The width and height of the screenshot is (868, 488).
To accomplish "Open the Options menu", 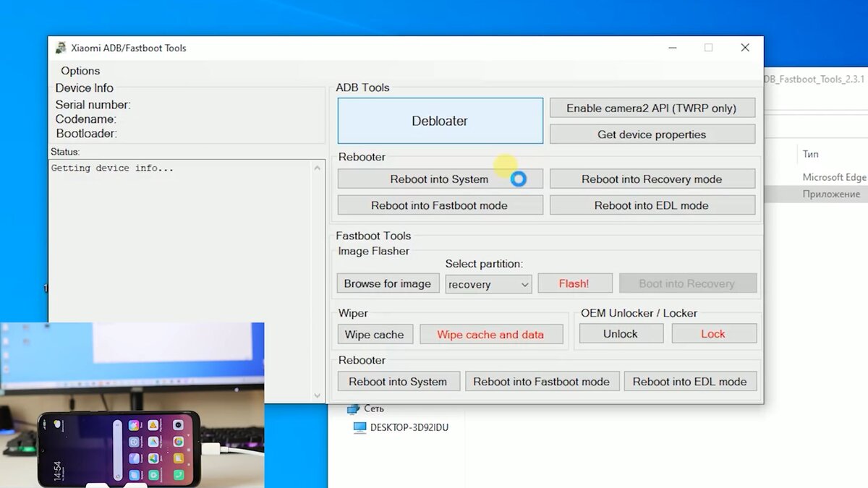I will click(80, 71).
